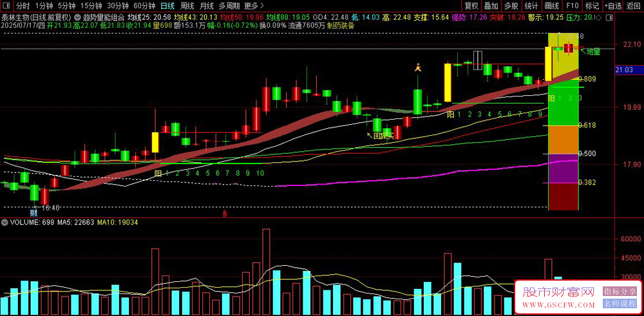Expand the VOLUME indicator dropdown arrow
The height and width of the screenshot is (316, 644).
[x=5, y=222]
